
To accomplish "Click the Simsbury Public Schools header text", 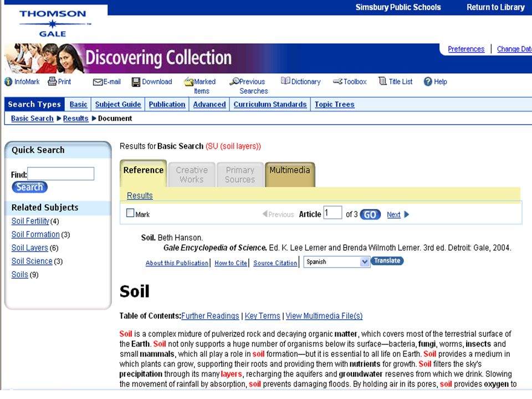I will [398, 7].
